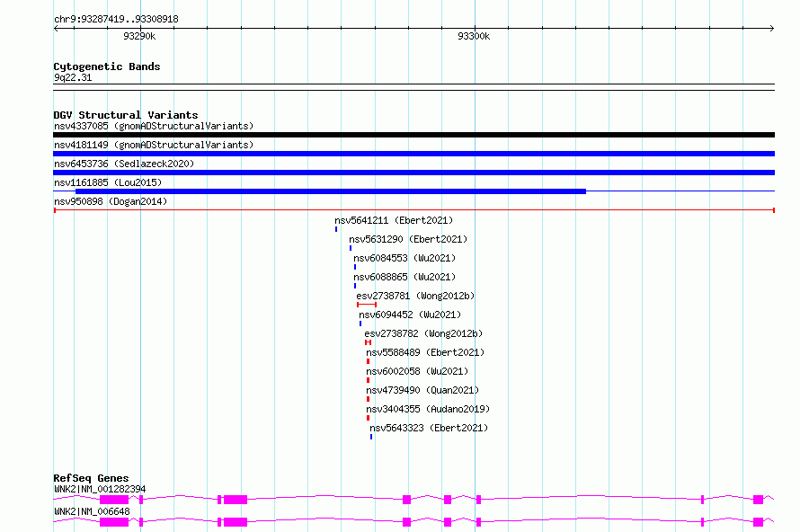800x532 pixels.
Task: Click the red nsv950898 variant line
Action: [413, 210]
